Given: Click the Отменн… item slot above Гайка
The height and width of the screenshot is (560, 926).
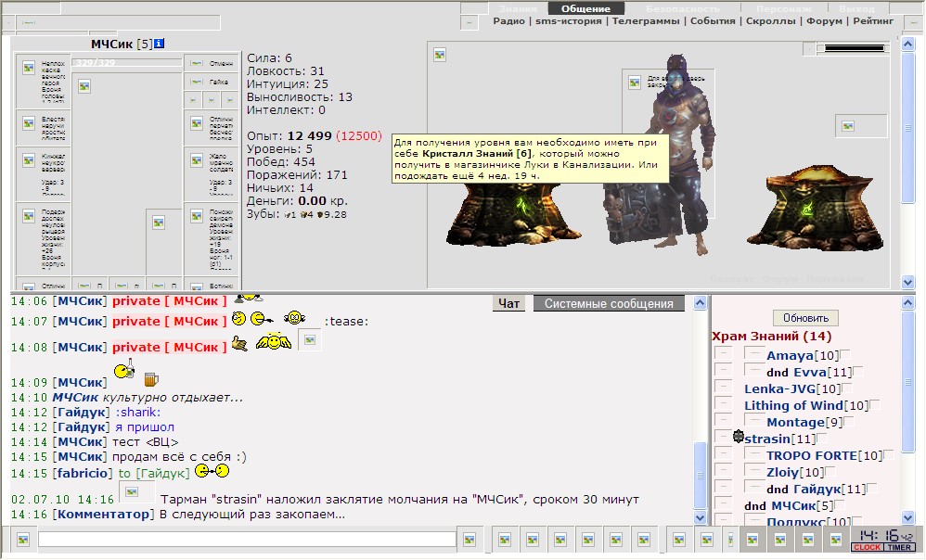Looking at the screenshot, I should point(212,63).
